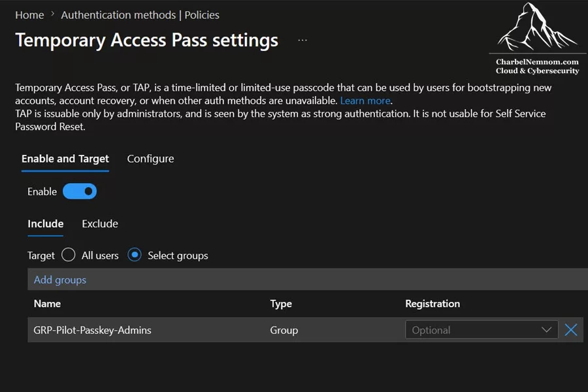Image resolution: width=588 pixels, height=392 pixels.
Task: Switch to the Configure tab
Action: tap(150, 159)
